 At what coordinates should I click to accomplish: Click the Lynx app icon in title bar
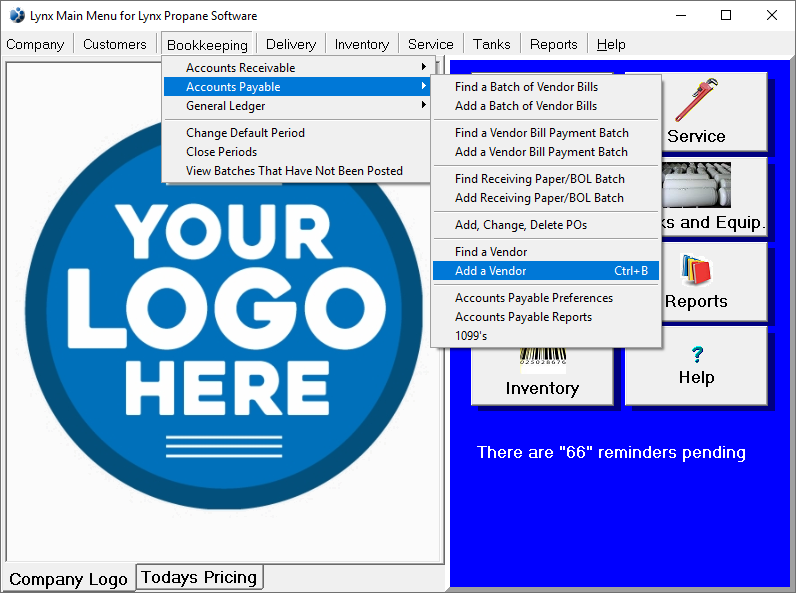[x=16, y=16]
